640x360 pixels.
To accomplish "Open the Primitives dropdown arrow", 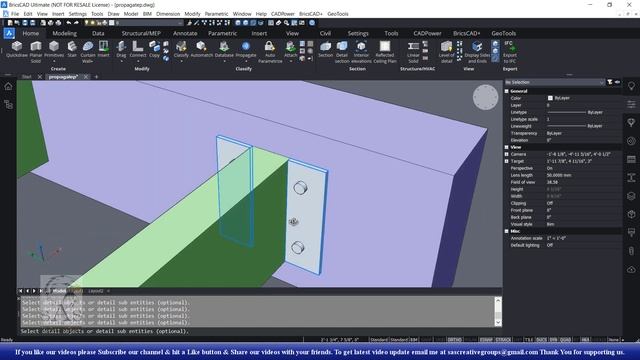I will tap(54, 62).
